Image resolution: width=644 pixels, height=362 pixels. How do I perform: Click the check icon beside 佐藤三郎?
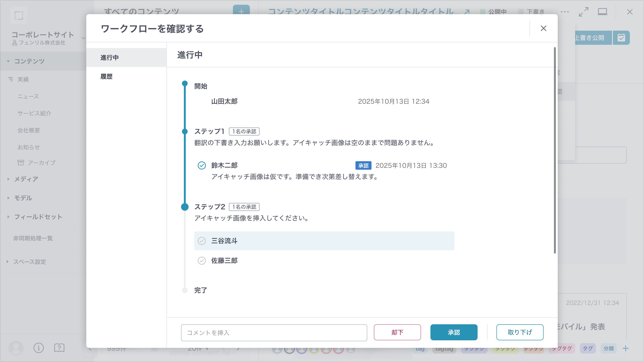click(x=202, y=261)
